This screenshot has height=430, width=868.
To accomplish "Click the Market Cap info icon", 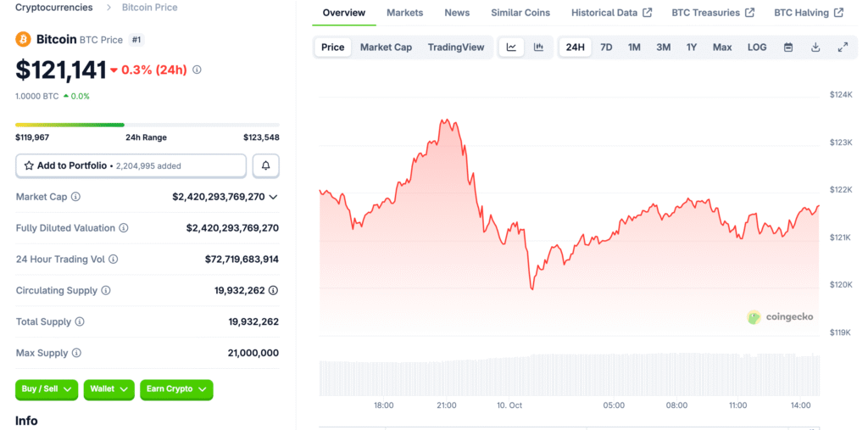I will [x=75, y=197].
